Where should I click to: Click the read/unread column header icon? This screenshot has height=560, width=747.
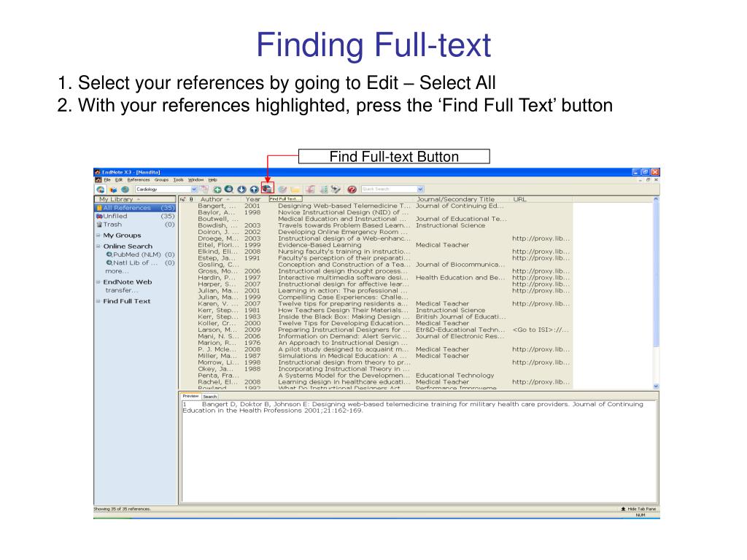pos(183,200)
